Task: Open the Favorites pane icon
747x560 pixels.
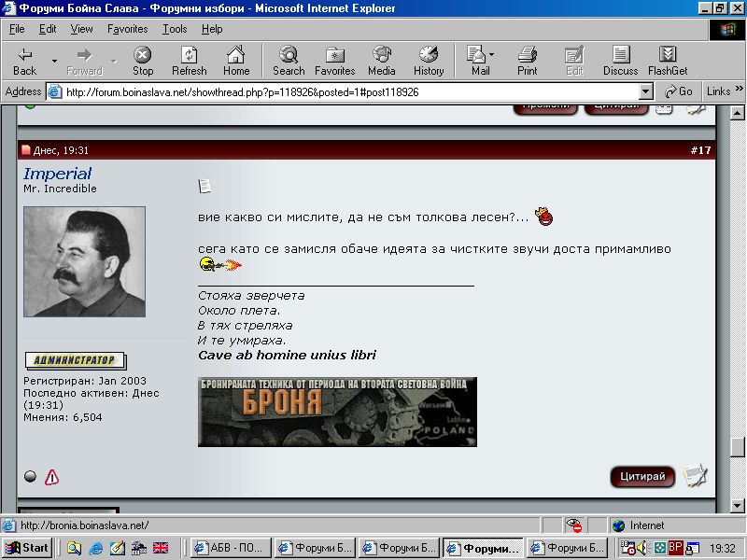Action: click(x=334, y=61)
